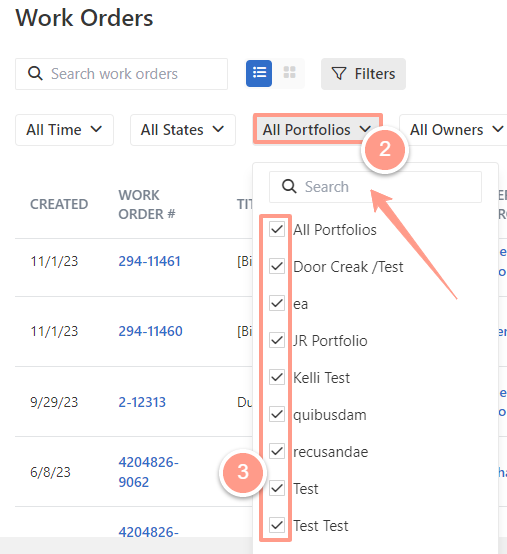Screen dimensions: 507x554
Task: Collapse the All Portfolios dropdown
Action: [x=317, y=130]
